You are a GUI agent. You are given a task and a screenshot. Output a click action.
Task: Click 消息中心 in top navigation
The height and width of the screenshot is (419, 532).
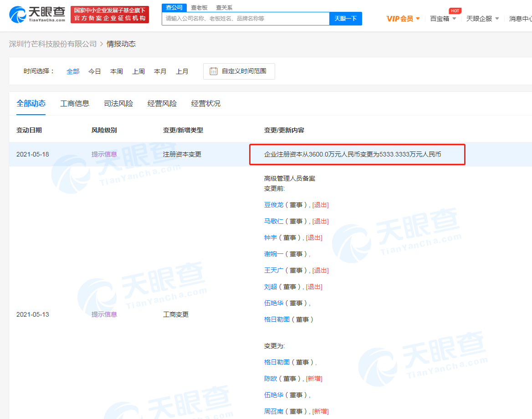(520, 19)
